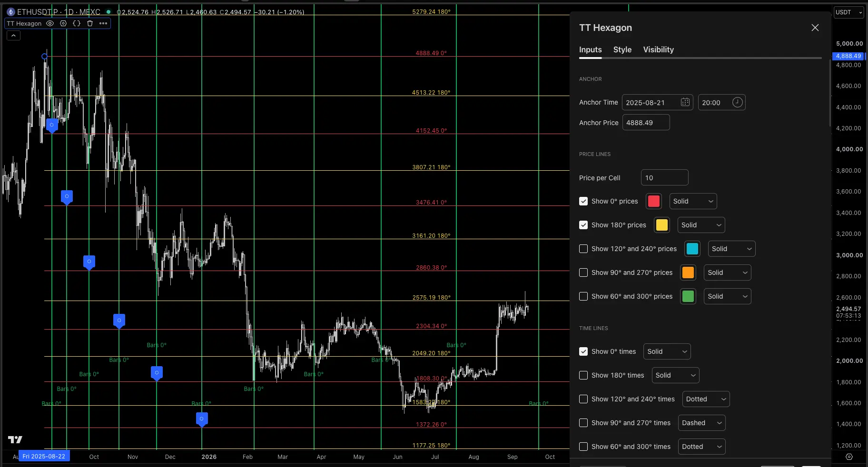Image resolution: width=868 pixels, height=467 pixels.
Task: Click the 2575.19 180° price line label
Action: pyautogui.click(x=431, y=298)
